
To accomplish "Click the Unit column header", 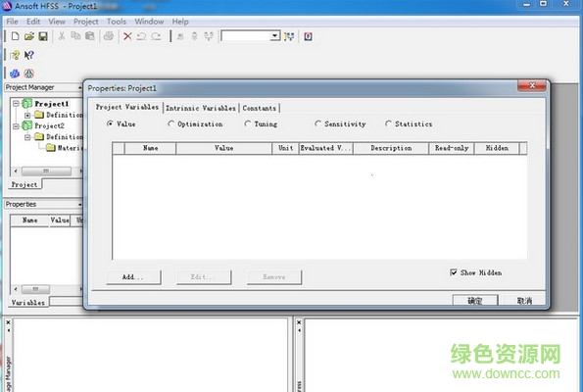I will (285, 148).
